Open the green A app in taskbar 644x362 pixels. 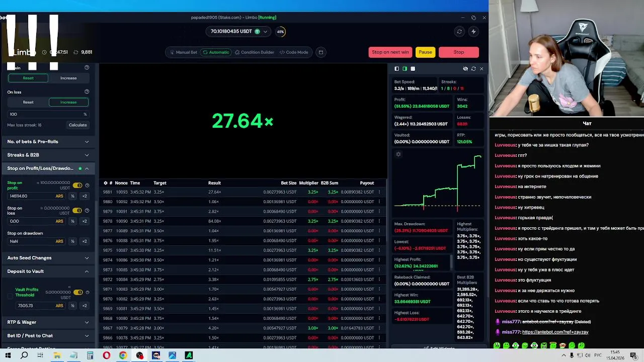[x=189, y=355]
